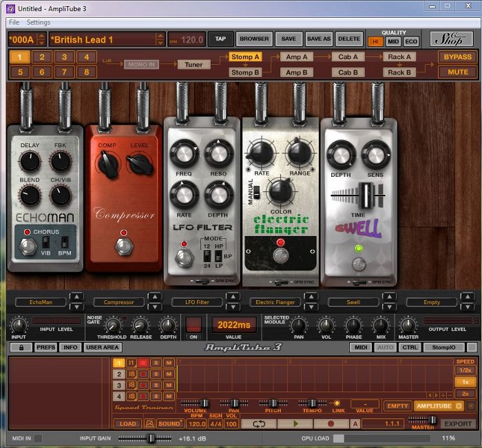Click the down arrow beside the Empty slot
The image size is (482, 448).
point(468,307)
